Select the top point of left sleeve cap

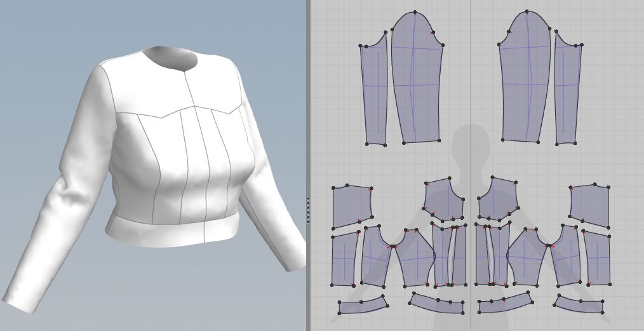[x=415, y=12]
